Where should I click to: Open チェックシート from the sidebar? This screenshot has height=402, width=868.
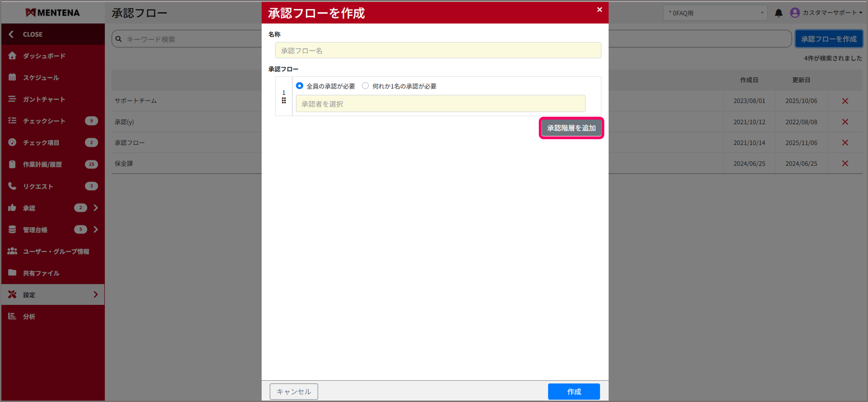pyautogui.click(x=12, y=121)
